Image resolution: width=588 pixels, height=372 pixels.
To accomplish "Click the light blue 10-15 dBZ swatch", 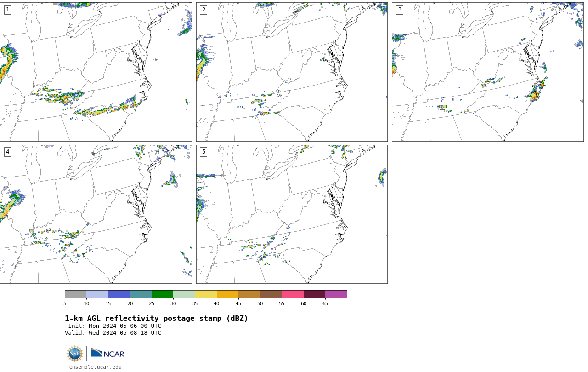I will tap(97, 294).
